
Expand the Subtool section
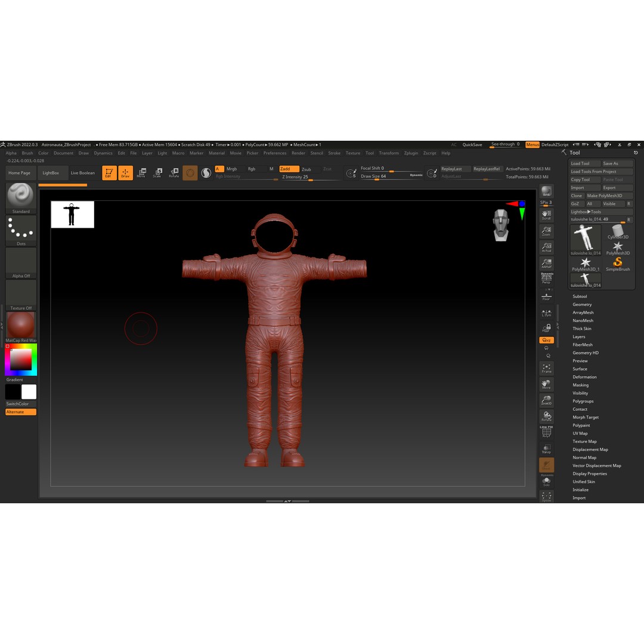click(x=580, y=296)
